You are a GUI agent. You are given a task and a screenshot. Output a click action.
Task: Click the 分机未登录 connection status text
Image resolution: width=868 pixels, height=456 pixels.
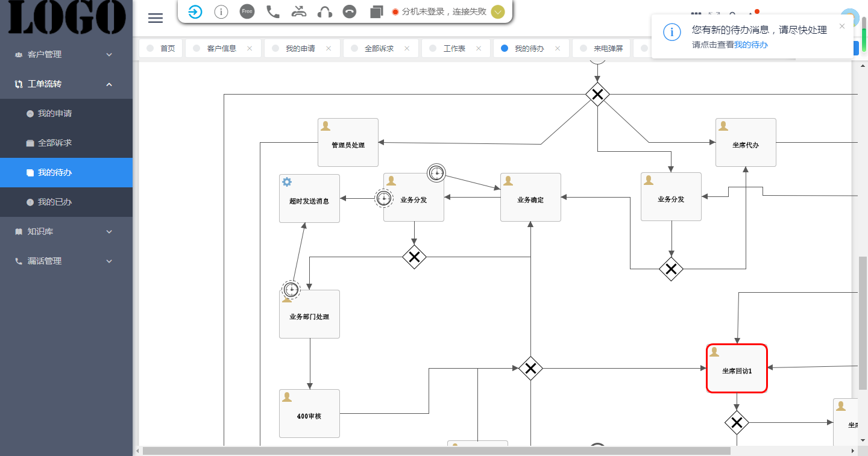444,11
